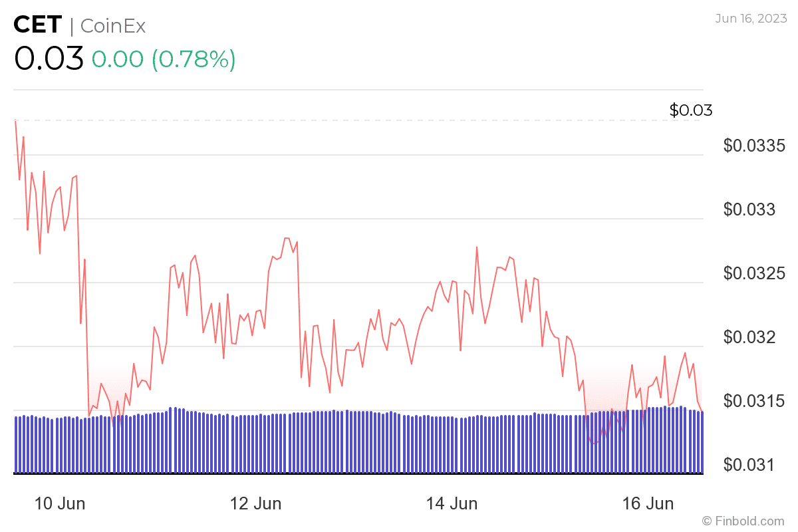Click the $0.03 dashed reference line label
This screenshot has height=532, width=798.
coord(690,110)
